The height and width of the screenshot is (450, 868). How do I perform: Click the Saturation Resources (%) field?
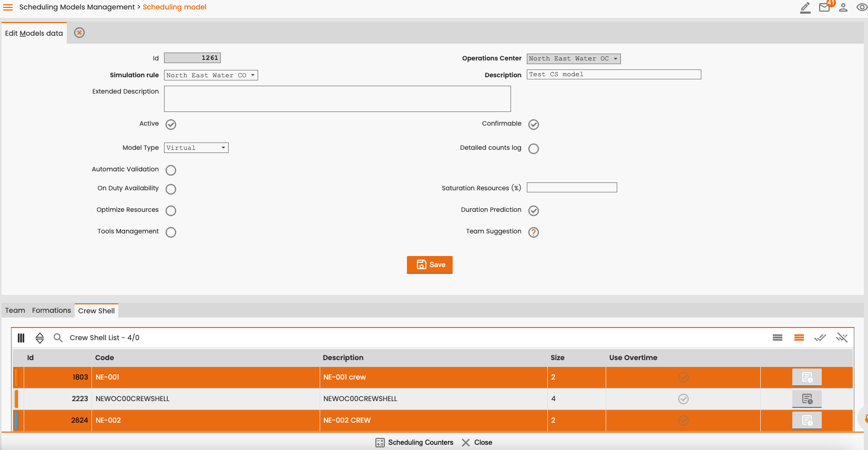[572, 188]
